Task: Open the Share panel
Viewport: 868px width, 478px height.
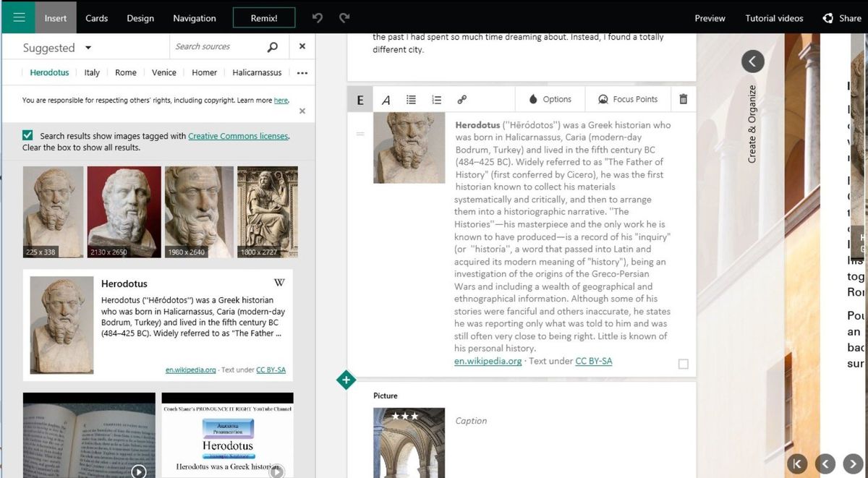Action: (841, 17)
